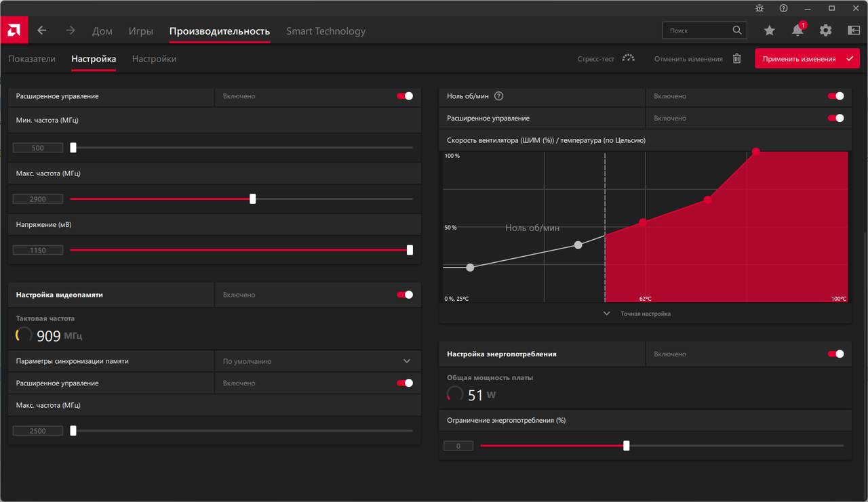The width and height of the screenshot is (868, 502).
Task: Edit voltage value 1150
Action: (x=38, y=250)
